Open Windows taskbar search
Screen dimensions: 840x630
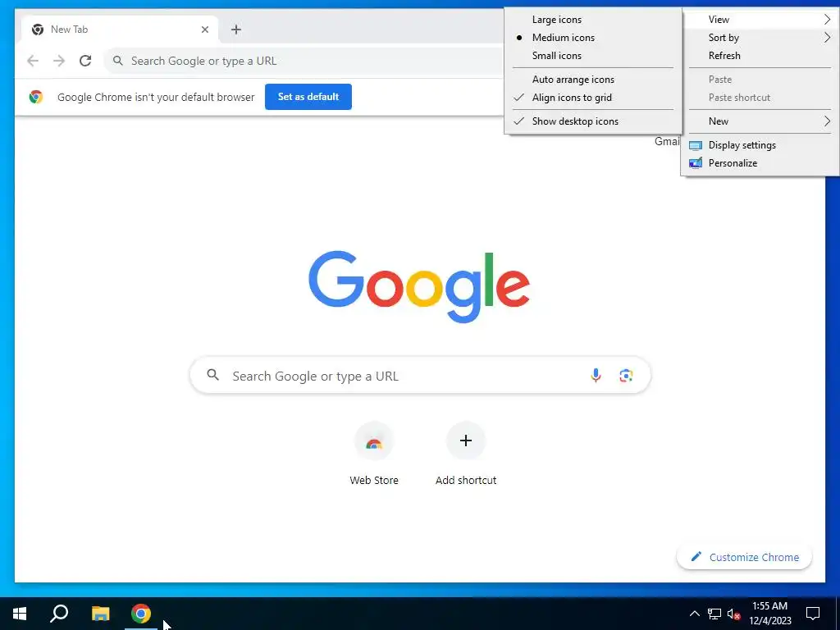[59, 614]
